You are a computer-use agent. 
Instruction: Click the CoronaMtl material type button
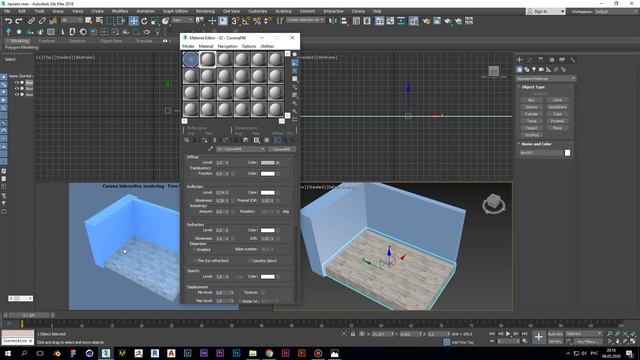[282, 149]
